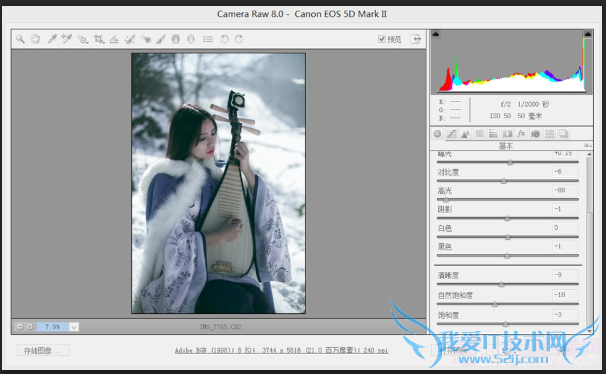This screenshot has width=606, height=374.
Task: Open the zoom level dropdown arrow
Action: pos(74,327)
